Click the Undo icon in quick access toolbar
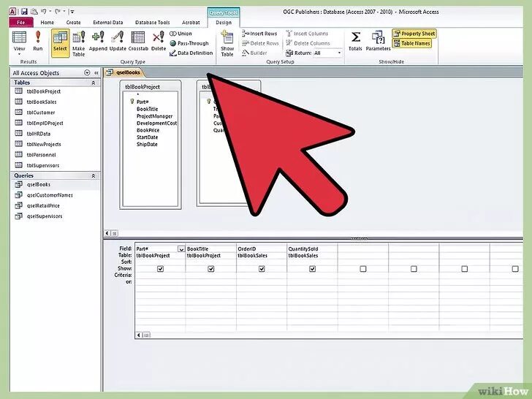The image size is (532, 399). pyautogui.click(x=43, y=12)
